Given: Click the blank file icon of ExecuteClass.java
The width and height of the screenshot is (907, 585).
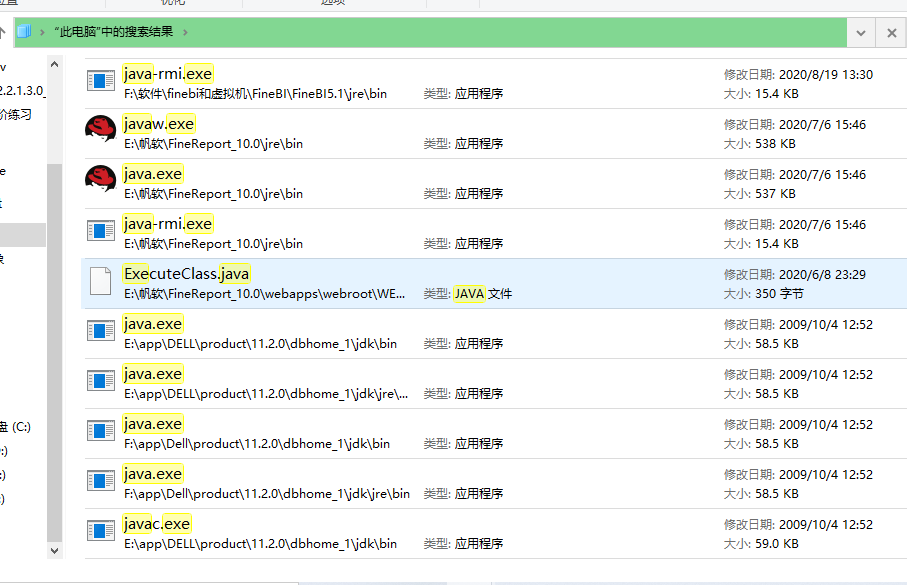Looking at the screenshot, I should 101,281.
